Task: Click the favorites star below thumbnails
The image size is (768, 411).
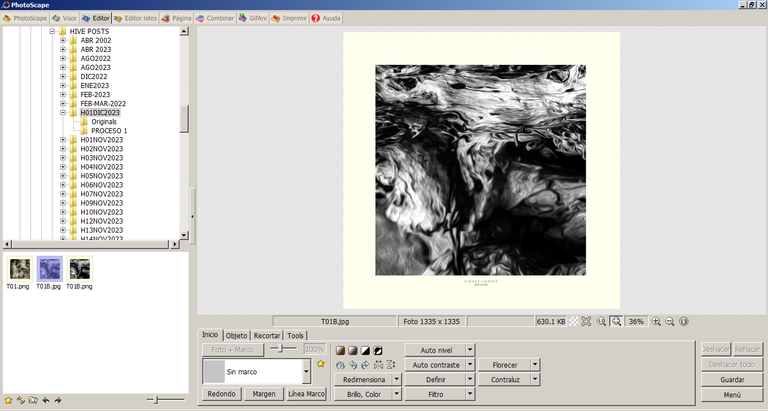Action: pyautogui.click(x=8, y=400)
